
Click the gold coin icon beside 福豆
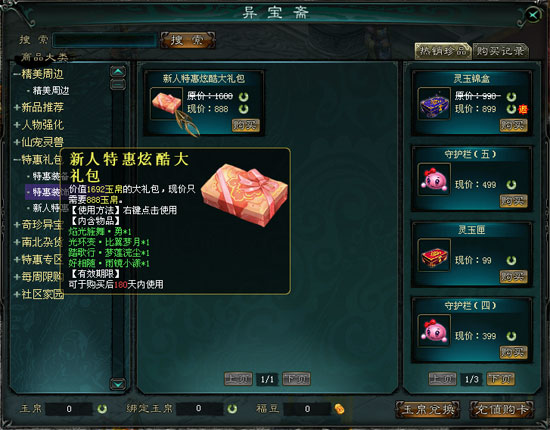click(339, 409)
